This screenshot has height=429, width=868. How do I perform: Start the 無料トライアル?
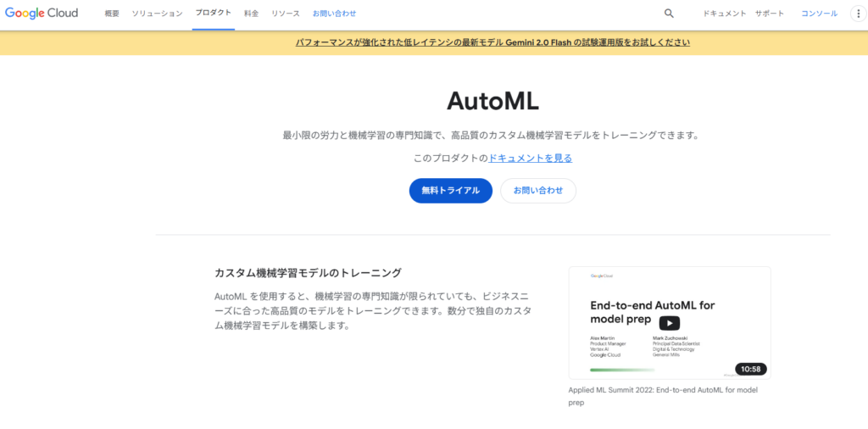(450, 191)
